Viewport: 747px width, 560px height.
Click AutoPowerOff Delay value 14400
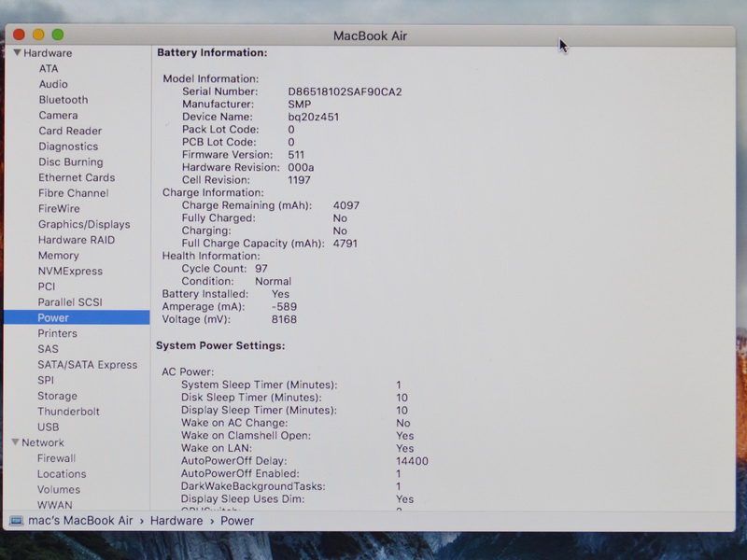click(412, 461)
